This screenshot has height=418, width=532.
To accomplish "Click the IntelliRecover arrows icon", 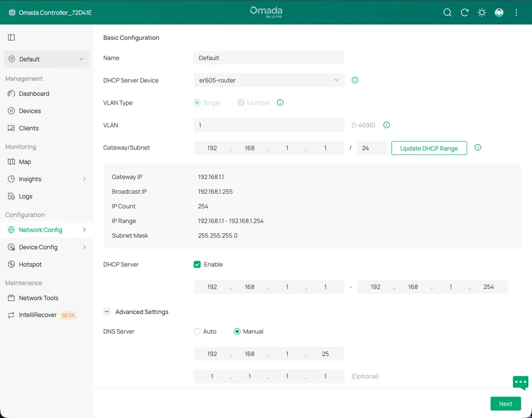I will pos(11,315).
